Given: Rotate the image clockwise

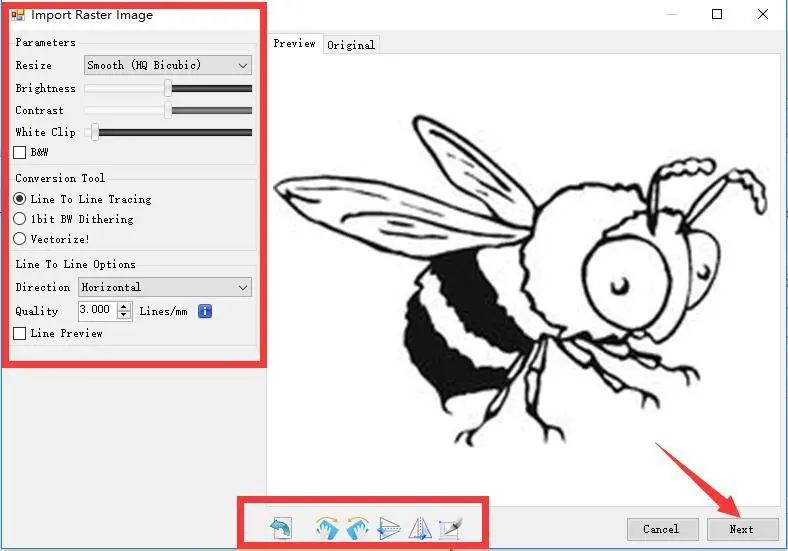Looking at the screenshot, I should click(327, 528).
